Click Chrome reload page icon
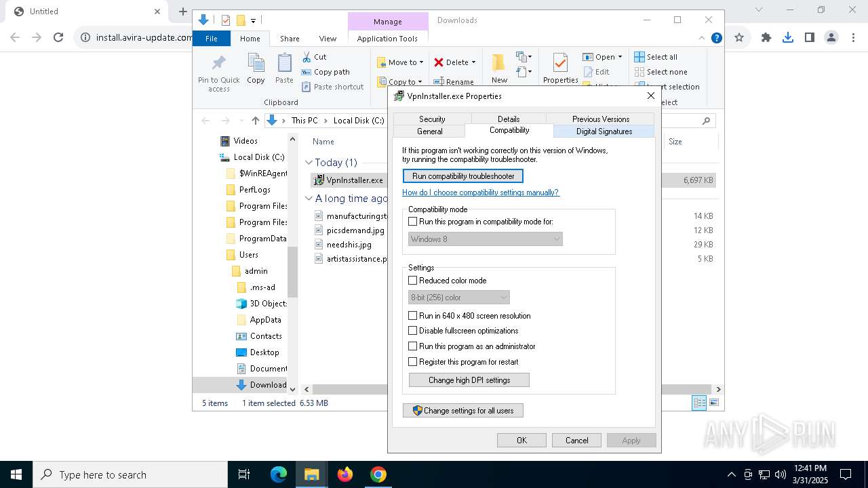Image resolution: width=868 pixels, height=488 pixels. (x=58, y=38)
